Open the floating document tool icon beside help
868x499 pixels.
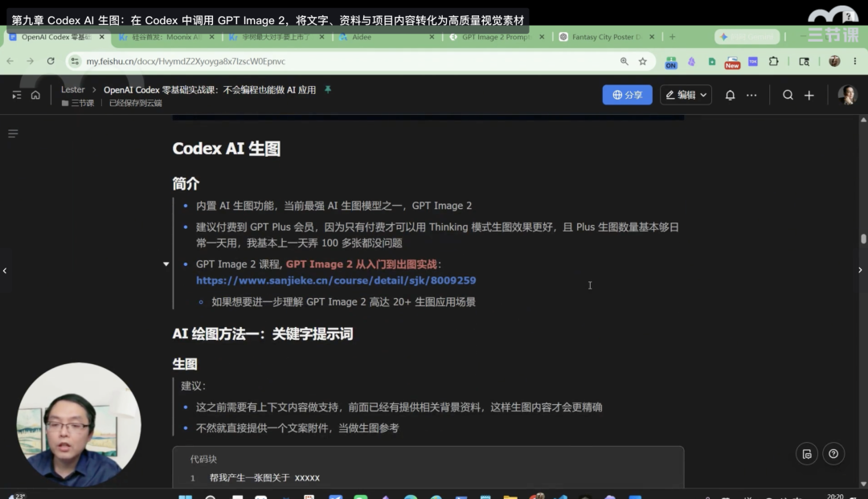(807, 454)
